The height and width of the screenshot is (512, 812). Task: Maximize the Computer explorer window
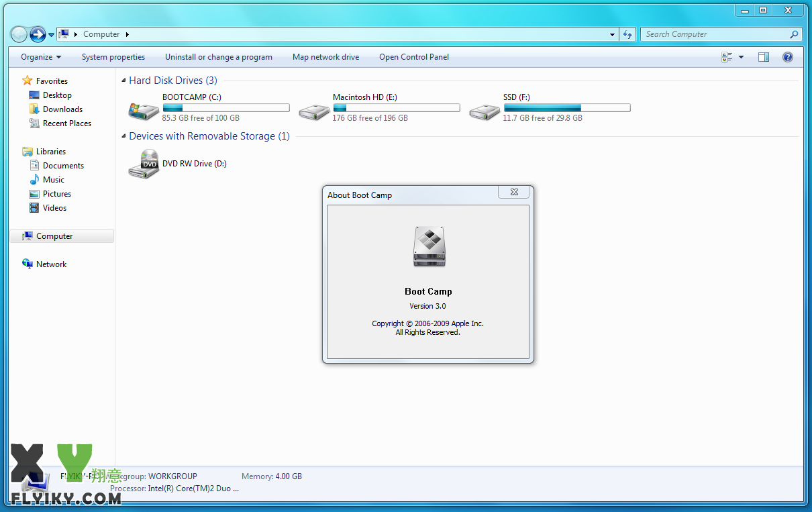coord(763,10)
